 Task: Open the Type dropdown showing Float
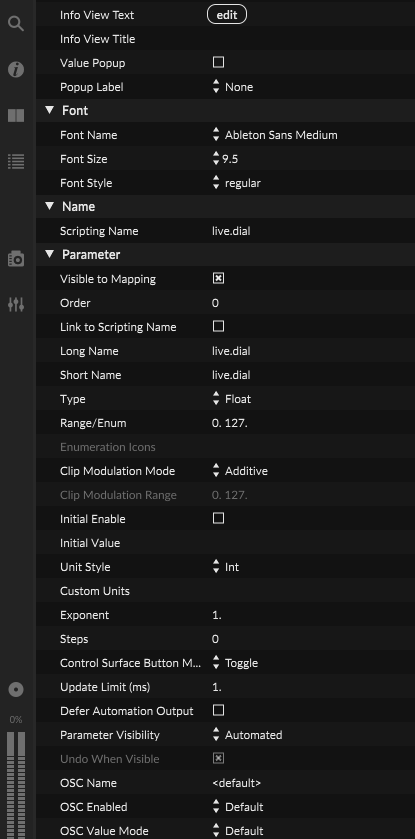click(232, 399)
